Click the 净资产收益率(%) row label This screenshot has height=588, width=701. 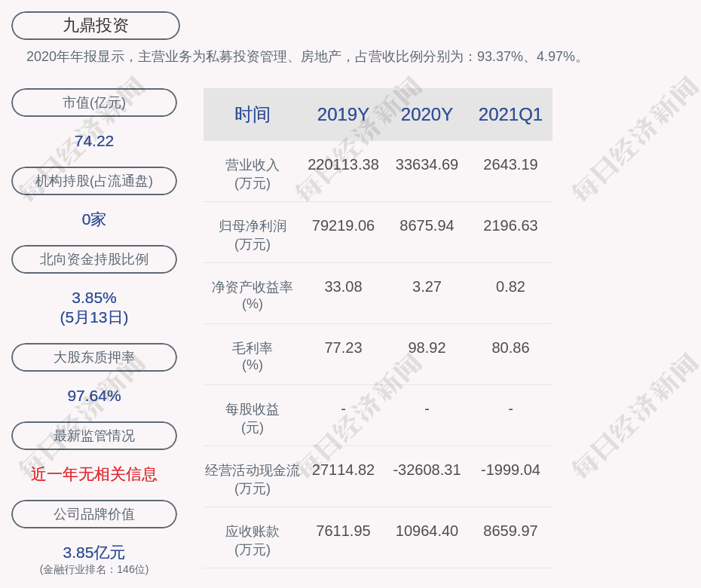pos(253,295)
